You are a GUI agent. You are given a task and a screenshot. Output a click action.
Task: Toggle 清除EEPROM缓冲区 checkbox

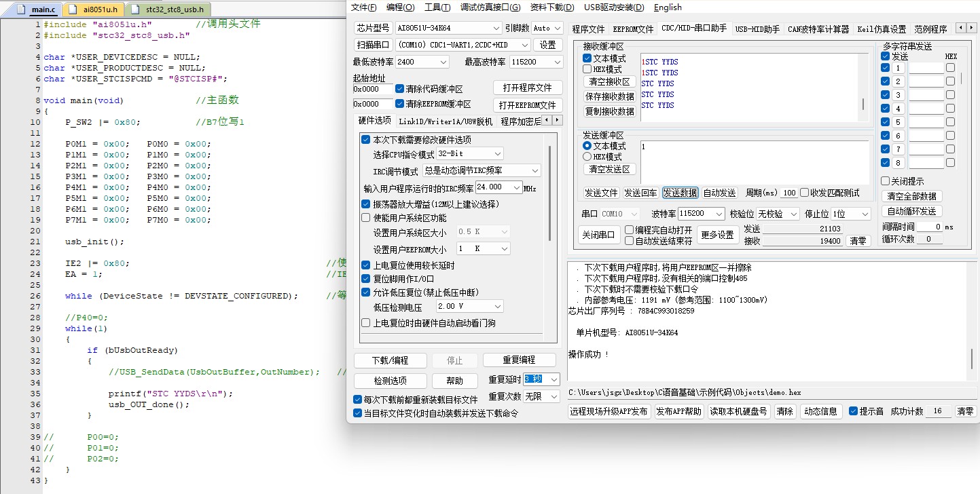pos(400,104)
